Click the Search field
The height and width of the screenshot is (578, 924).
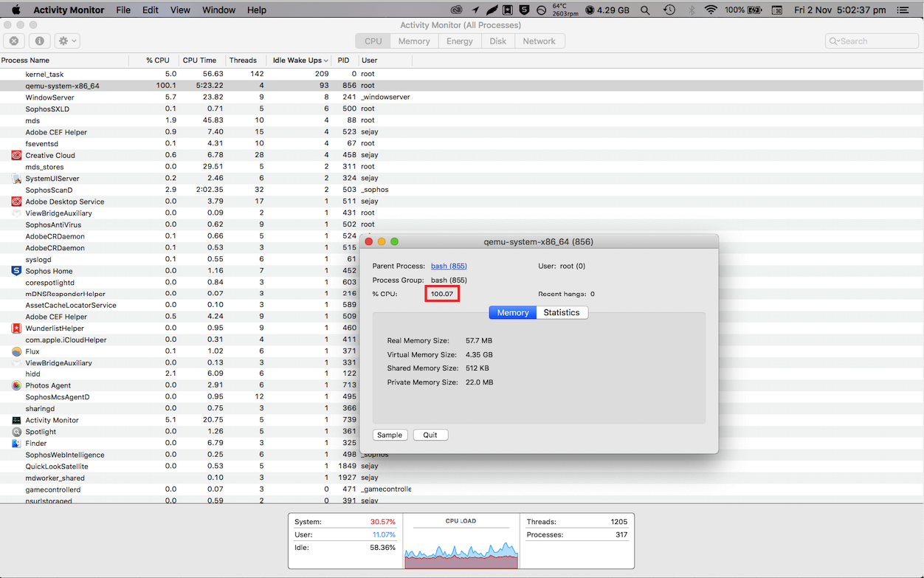point(872,41)
